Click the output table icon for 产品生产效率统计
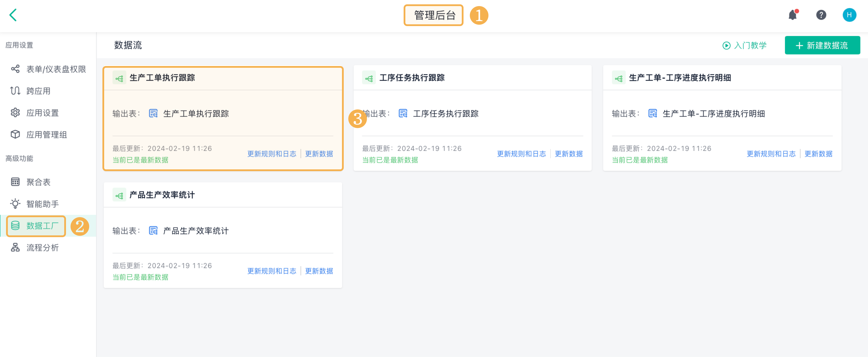The image size is (868, 357). [x=153, y=231]
